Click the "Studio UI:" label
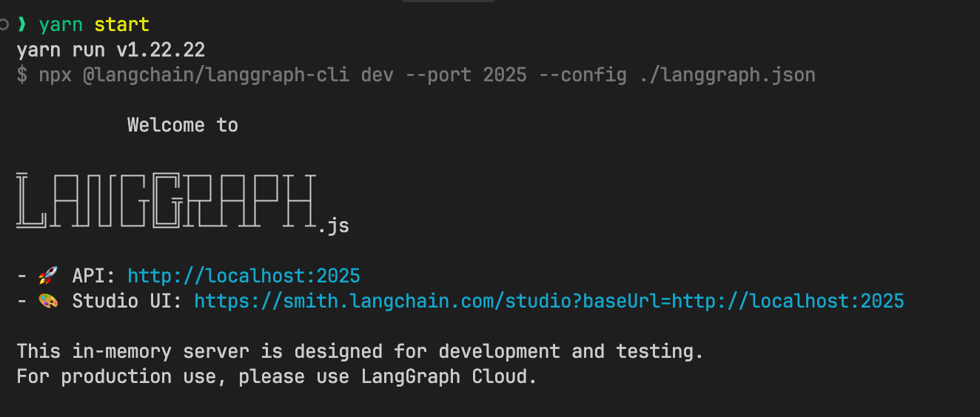980x417 pixels. click(127, 302)
